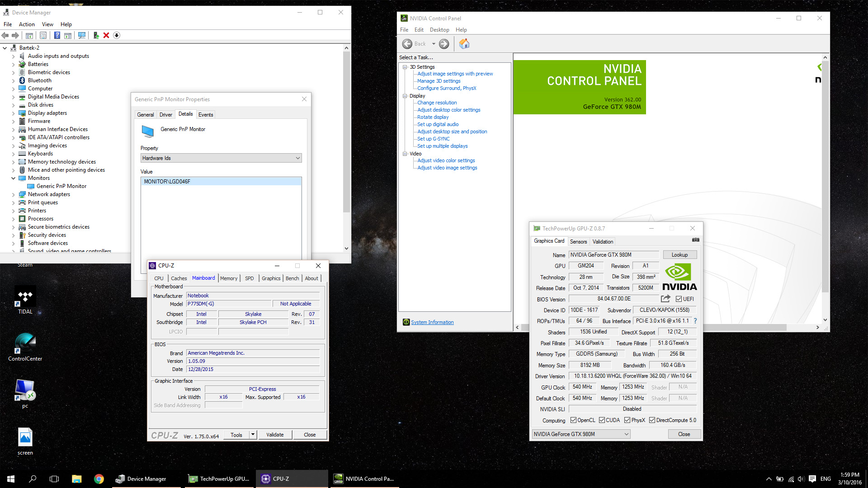Image resolution: width=868 pixels, height=488 pixels.
Task: Open Google Chrome from the taskbar
Action: [x=99, y=479]
